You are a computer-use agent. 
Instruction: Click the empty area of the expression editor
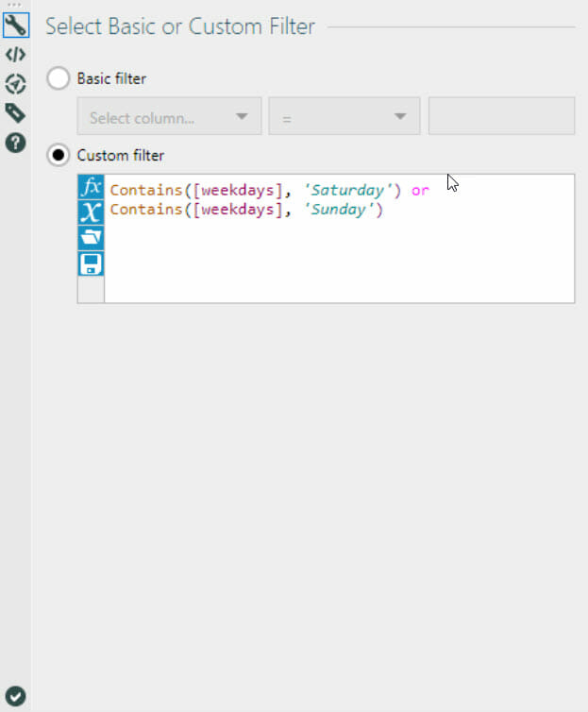coord(338,260)
